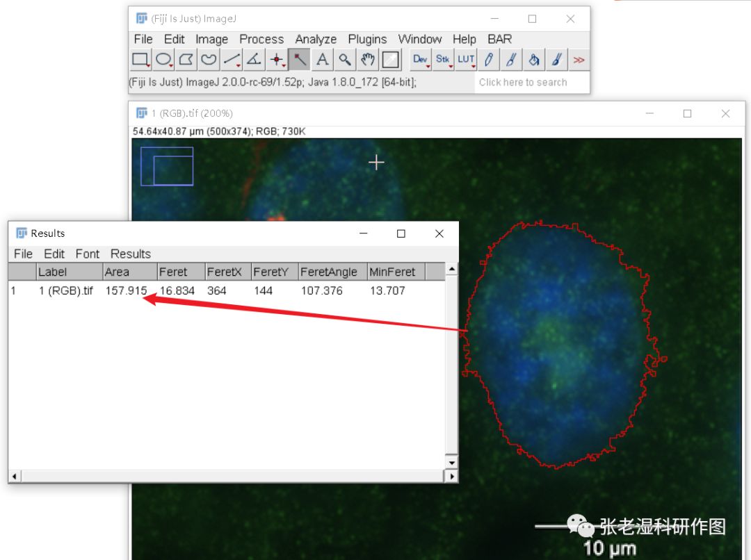
Task: Click the Area column header
Action: point(130,272)
